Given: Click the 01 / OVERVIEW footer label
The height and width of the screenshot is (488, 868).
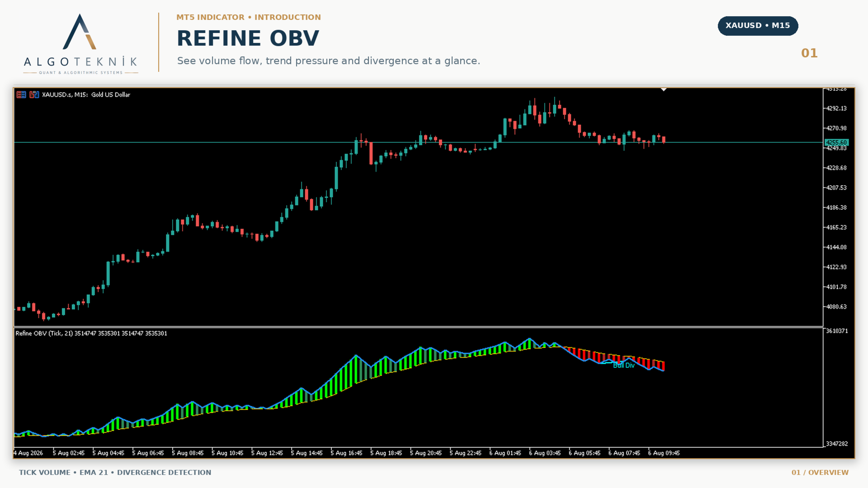Looking at the screenshot, I should click(x=820, y=472).
